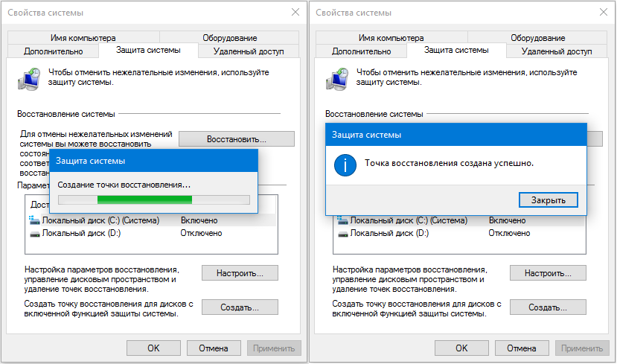Click the system protection icon in right window
This screenshot has width=617, height=364.
tap(338, 77)
